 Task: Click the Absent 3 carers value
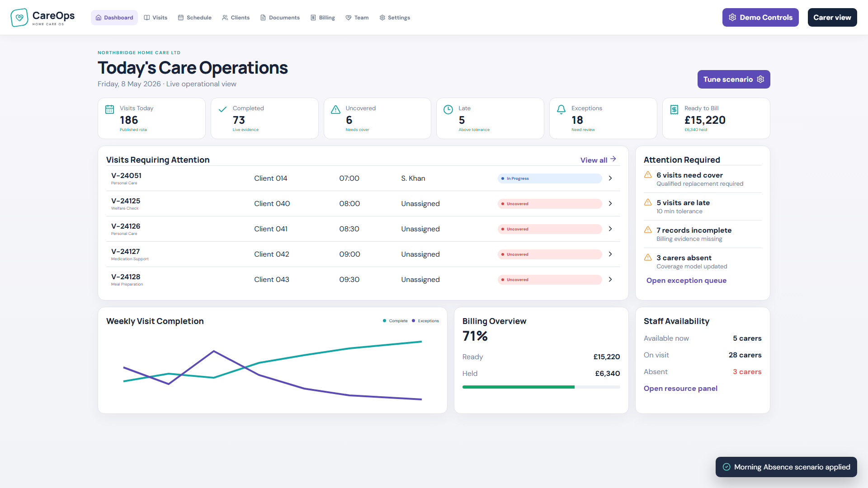pos(747,371)
